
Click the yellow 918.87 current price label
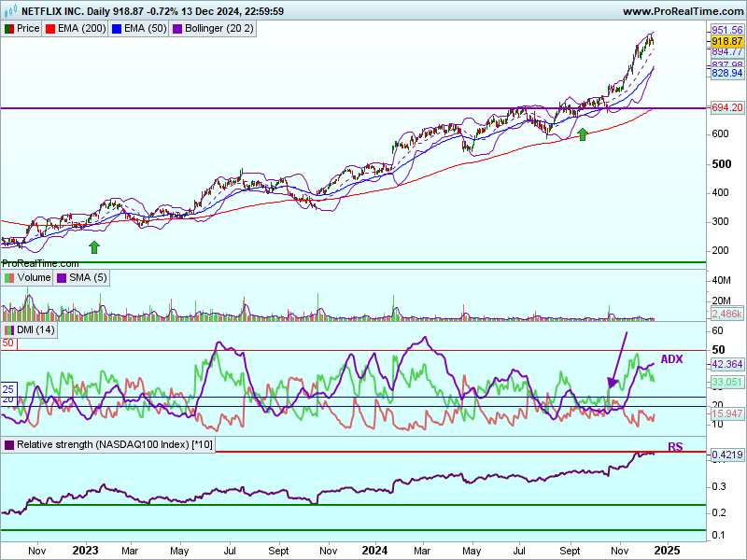[x=727, y=41]
